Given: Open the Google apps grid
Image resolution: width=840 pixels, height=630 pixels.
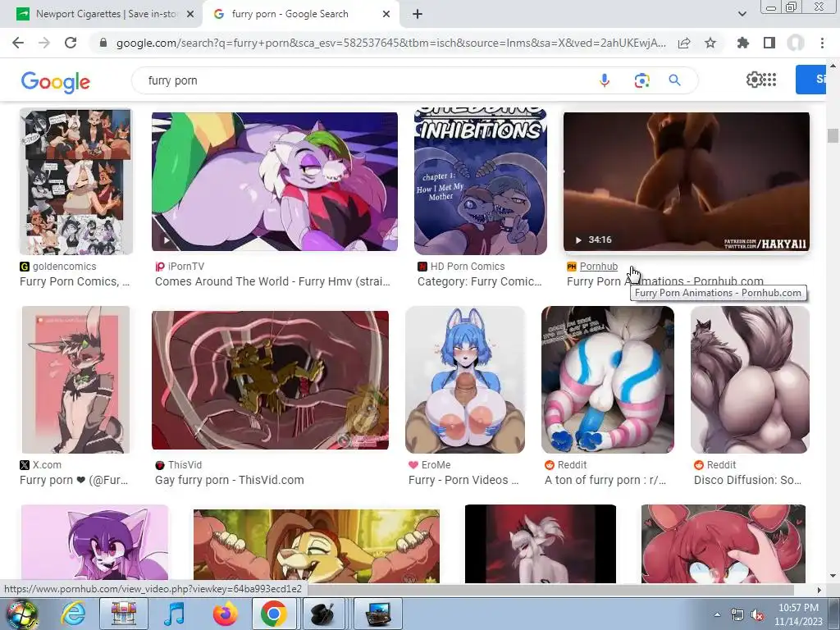Looking at the screenshot, I should pyautogui.click(x=769, y=80).
